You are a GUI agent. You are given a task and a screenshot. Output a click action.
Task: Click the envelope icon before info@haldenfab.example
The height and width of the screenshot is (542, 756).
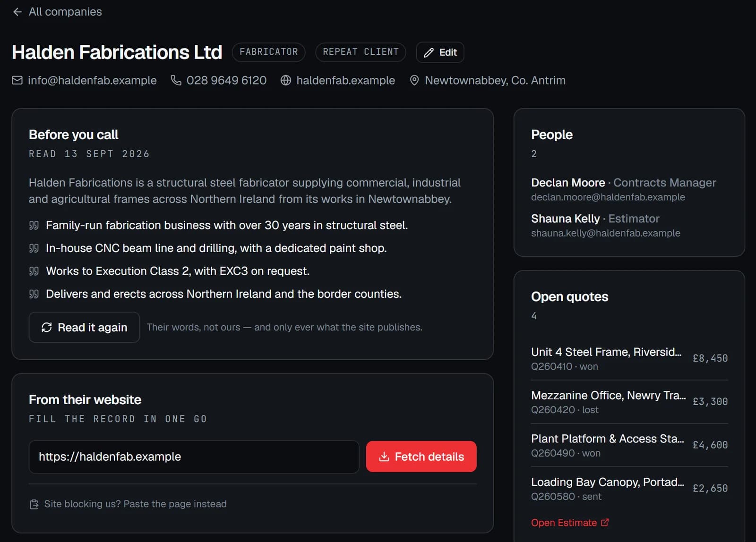tap(17, 80)
